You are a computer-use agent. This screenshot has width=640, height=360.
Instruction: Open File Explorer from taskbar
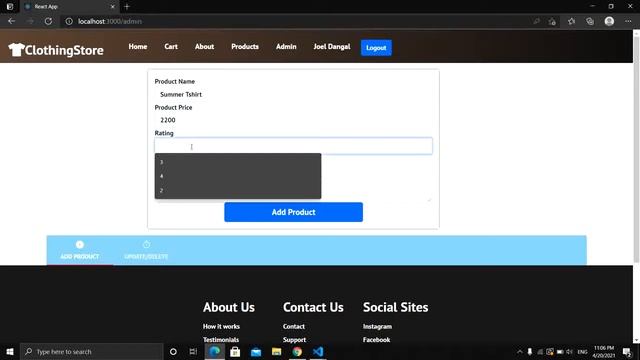tap(276, 351)
